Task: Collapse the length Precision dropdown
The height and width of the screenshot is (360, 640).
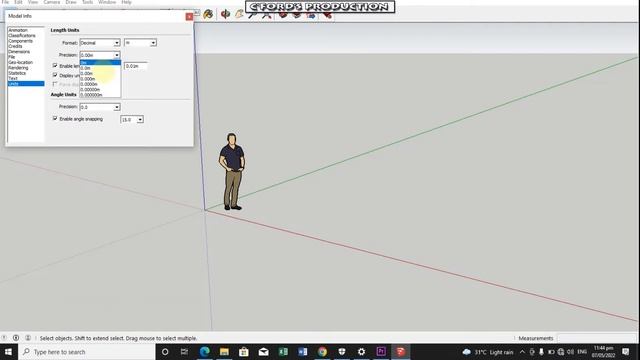Action: [x=117, y=55]
